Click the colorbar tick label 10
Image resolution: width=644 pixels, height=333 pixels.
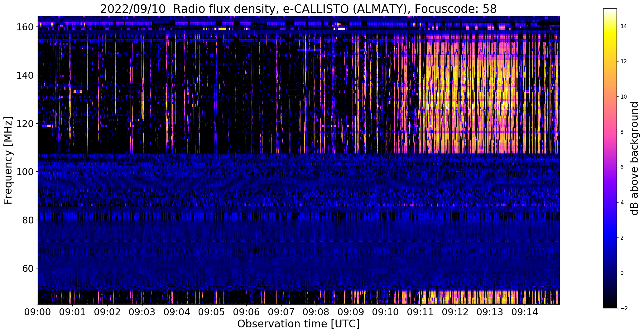624,97
